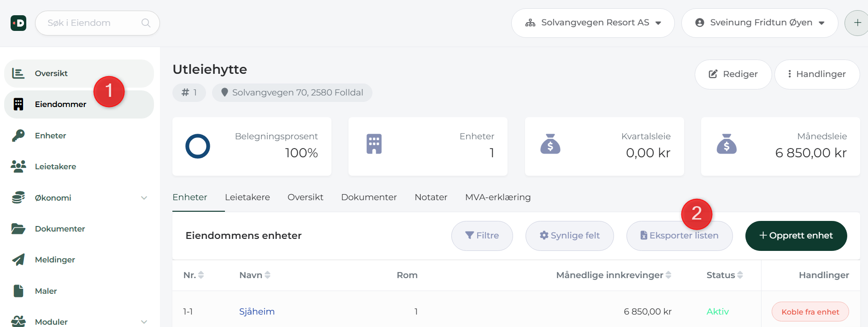Click the Oversikt chart icon
The image size is (868, 327).
pyautogui.click(x=18, y=73)
